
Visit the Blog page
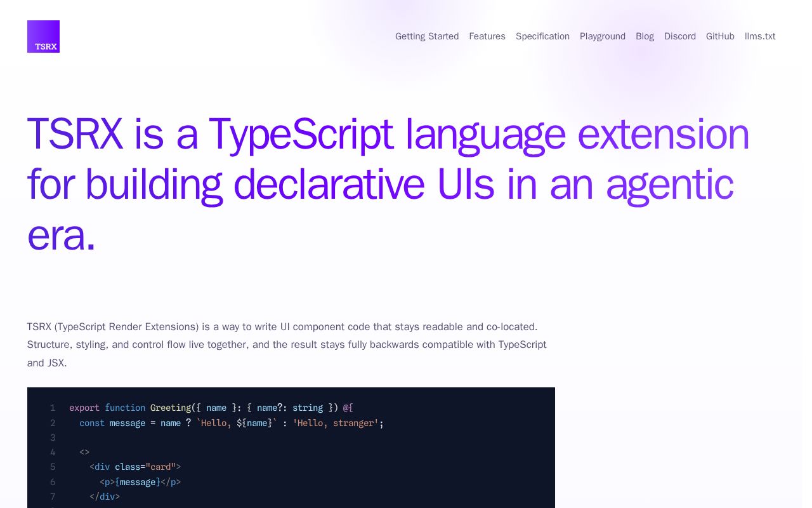[x=645, y=36]
